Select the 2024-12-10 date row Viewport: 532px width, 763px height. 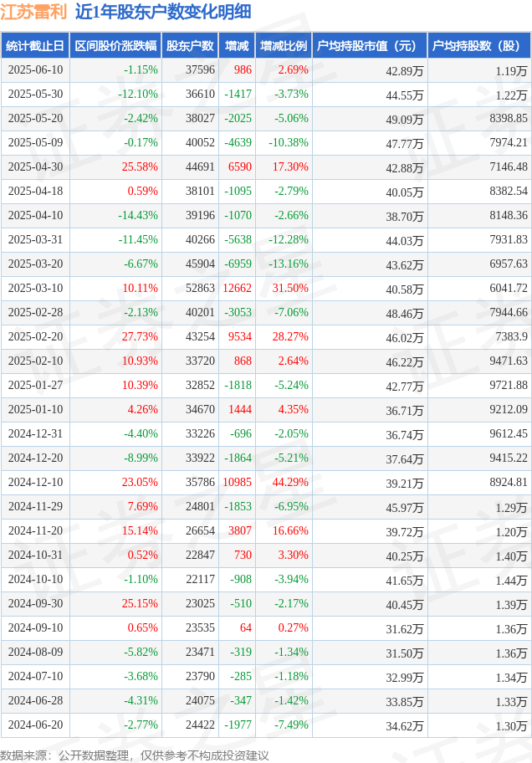click(266, 482)
